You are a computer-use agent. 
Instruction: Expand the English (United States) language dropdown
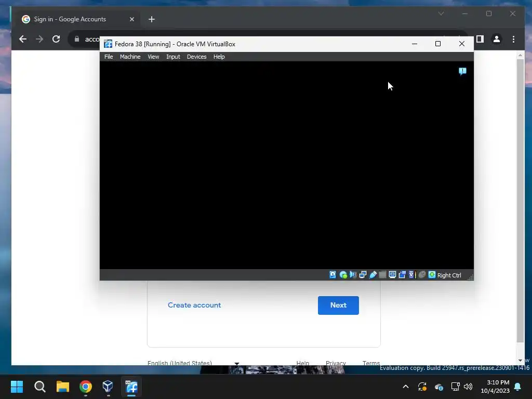(193, 363)
